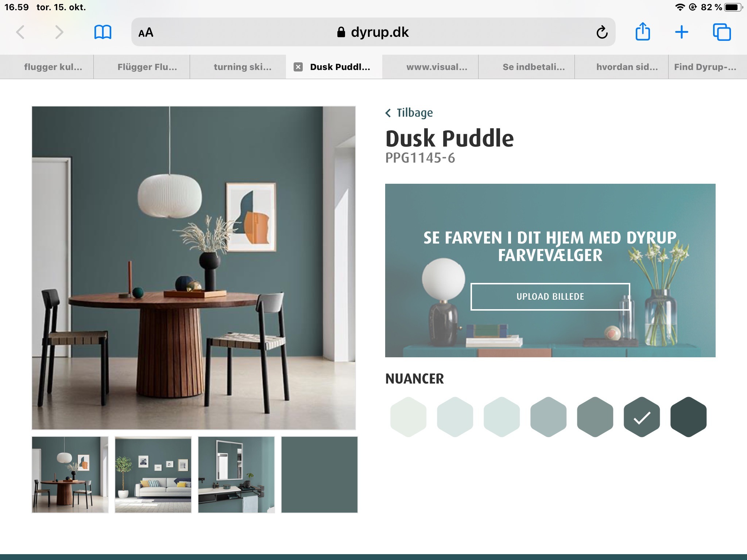Choose the lightest nuance hexagon
Viewport: 747px width, 560px height.
click(408, 417)
